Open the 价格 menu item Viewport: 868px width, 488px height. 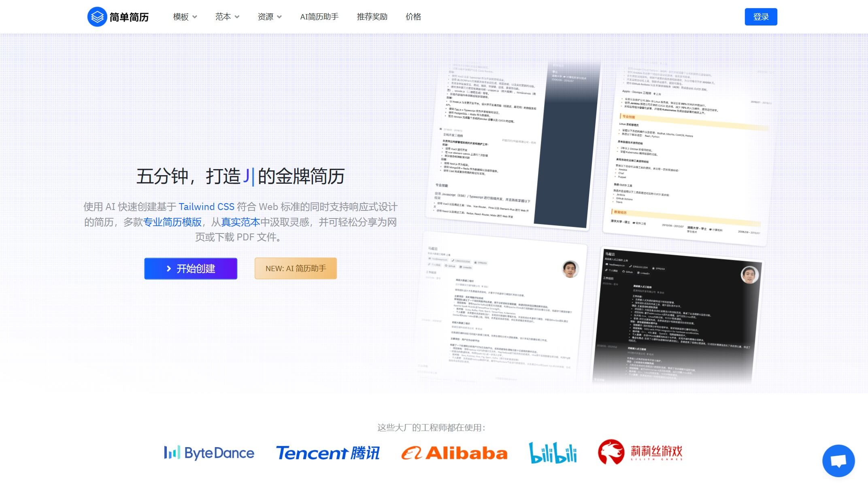[413, 17]
